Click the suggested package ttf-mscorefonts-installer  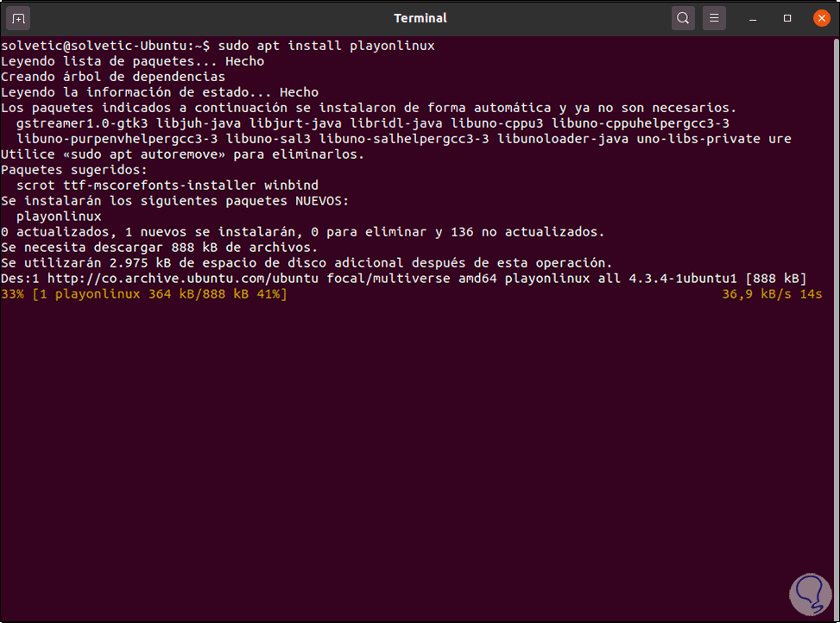coord(160,186)
